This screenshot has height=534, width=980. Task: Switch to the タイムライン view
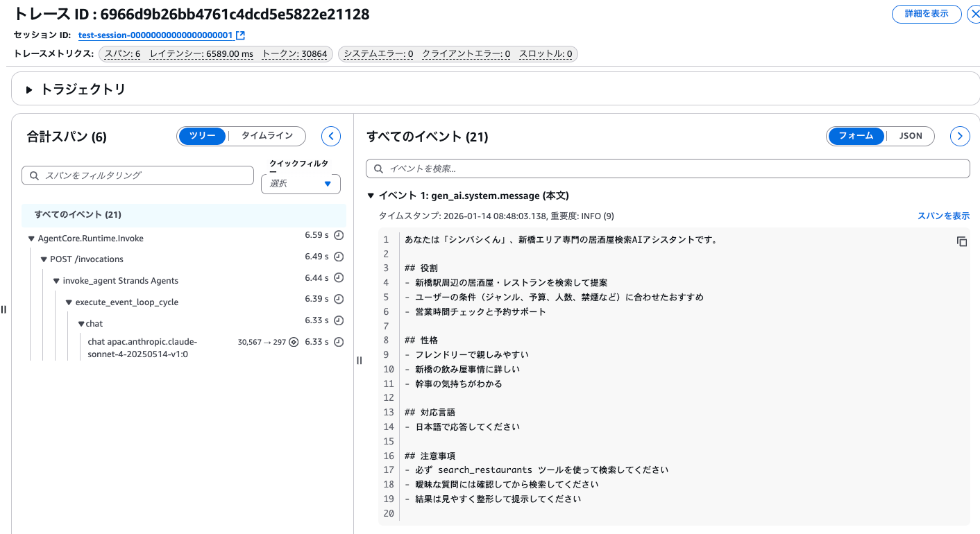coord(266,136)
